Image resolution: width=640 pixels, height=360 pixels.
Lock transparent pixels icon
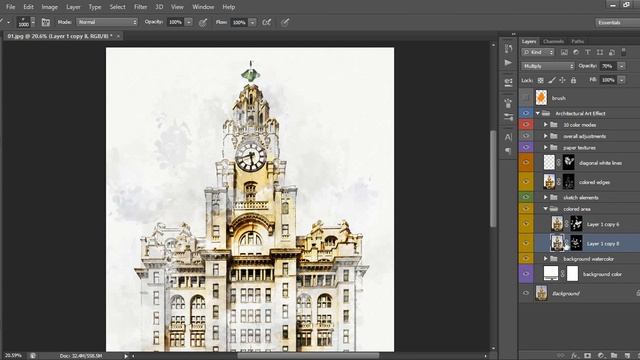pos(540,80)
